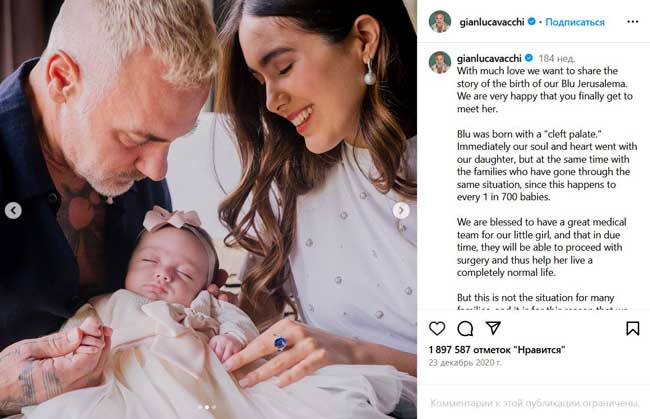Click the header profile avatar
Screen dimensions: 650x419
pos(439,22)
